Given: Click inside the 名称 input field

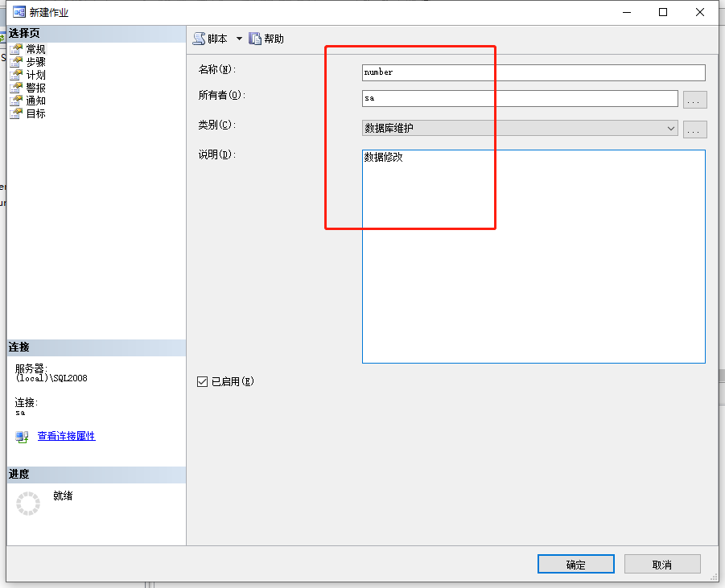Looking at the screenshot, I should tap(531, 72).
